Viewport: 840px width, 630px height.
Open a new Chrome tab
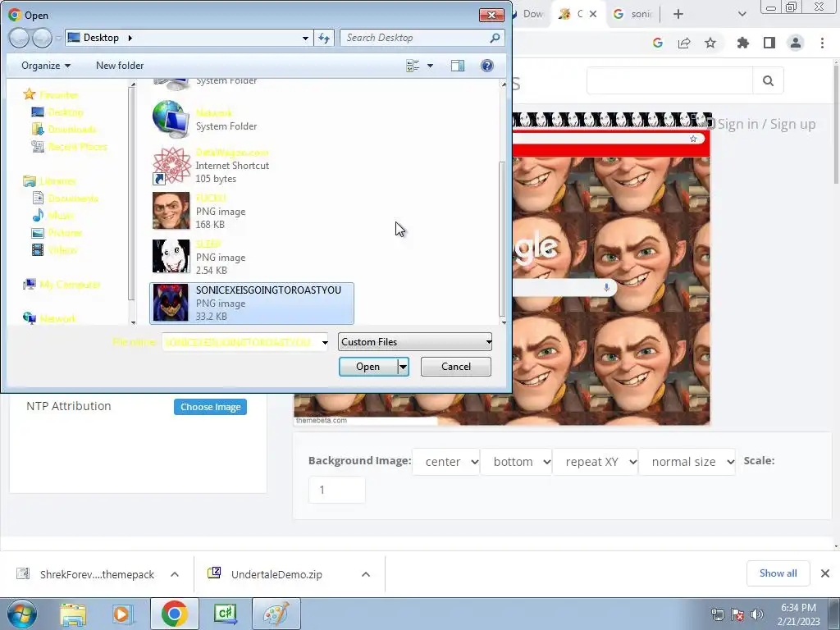click(x=678, y=15)
